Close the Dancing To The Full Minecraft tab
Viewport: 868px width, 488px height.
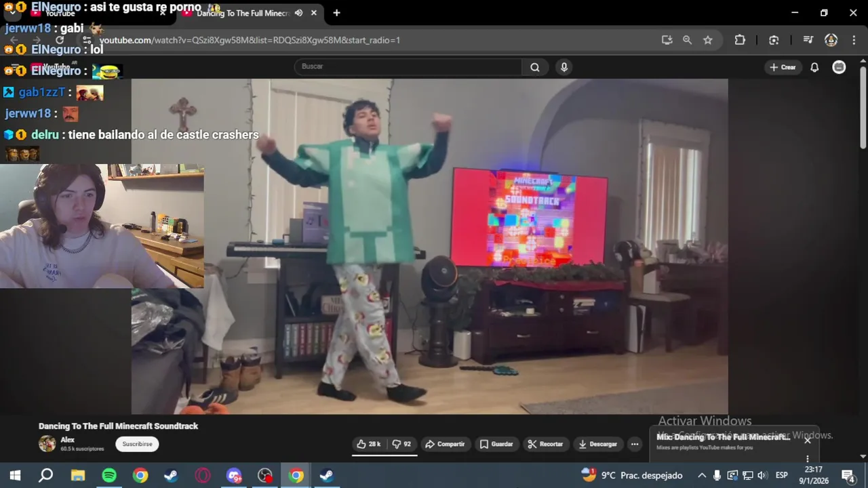pyautogui.click(x=313, y=13)
